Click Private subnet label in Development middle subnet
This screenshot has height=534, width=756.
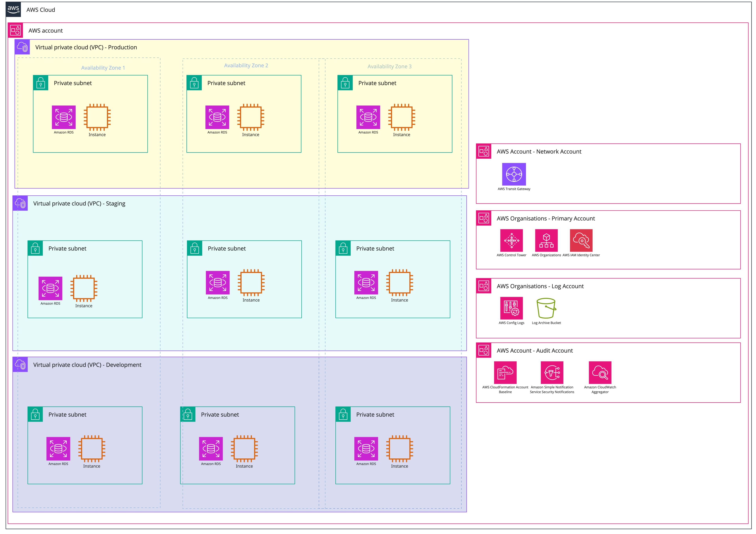coord(220,414)
